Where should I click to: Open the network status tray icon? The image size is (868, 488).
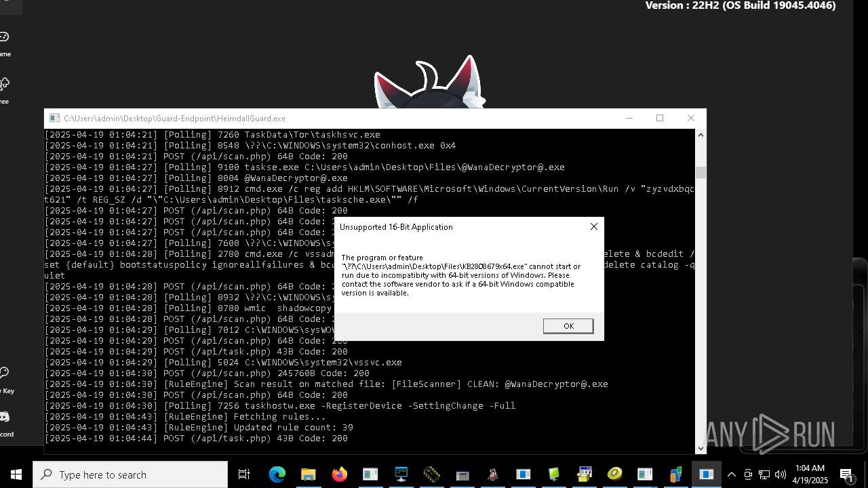764,474
